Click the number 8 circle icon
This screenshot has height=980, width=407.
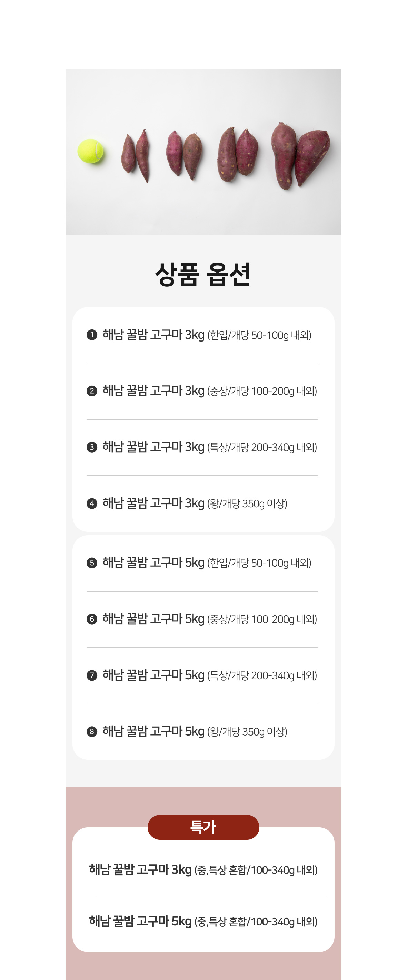pyautogui.click(x=92, y=732)
